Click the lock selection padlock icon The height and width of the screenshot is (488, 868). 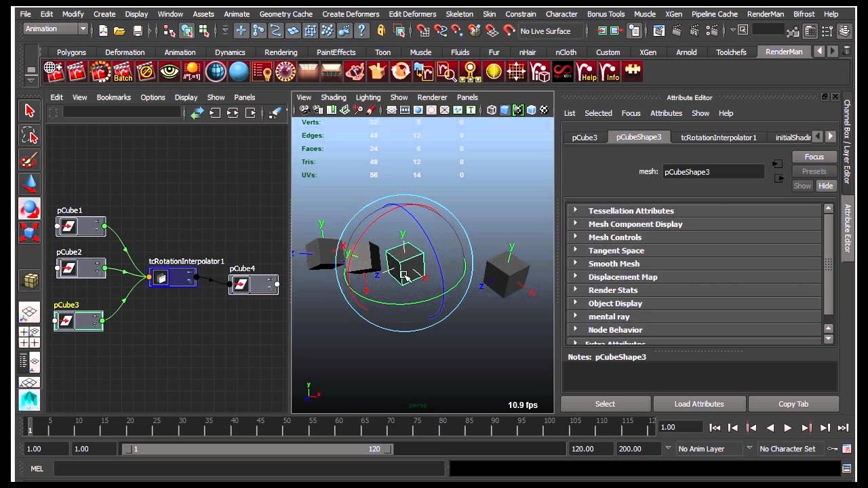(381, 30)
